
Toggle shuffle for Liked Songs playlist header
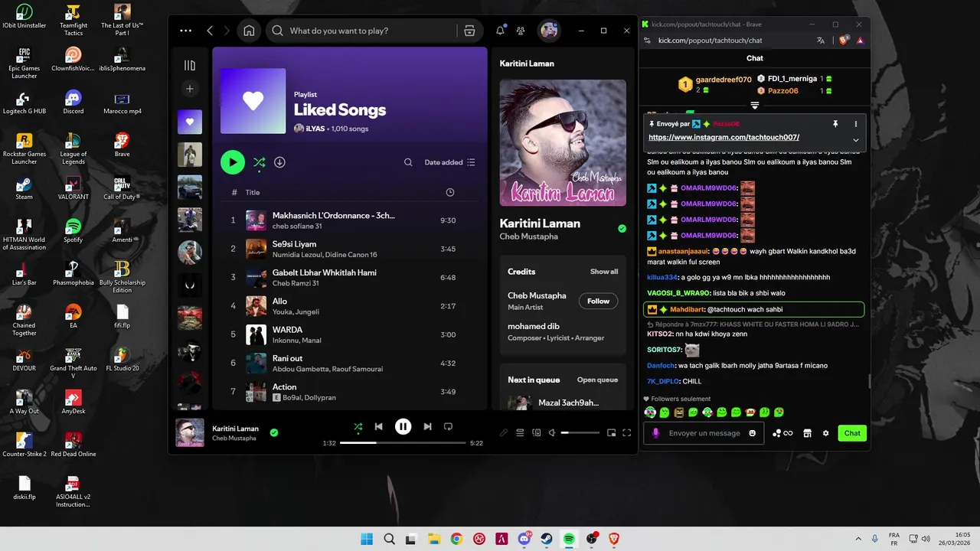click(260, 162)
